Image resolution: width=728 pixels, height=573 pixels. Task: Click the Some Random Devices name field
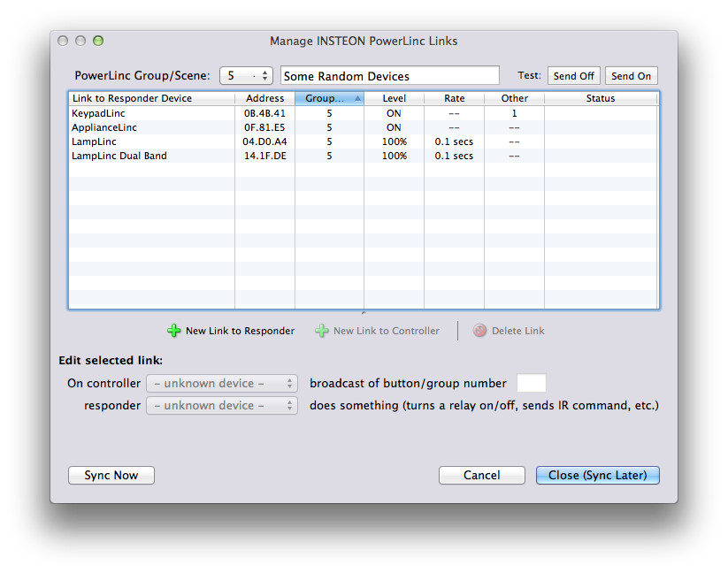click(x=390, y=76)
